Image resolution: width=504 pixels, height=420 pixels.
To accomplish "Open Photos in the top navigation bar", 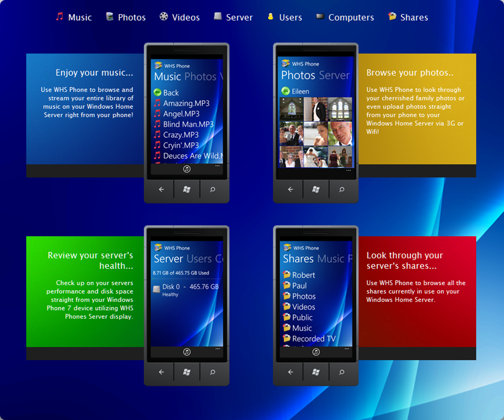I will pyautogui.click(x=126, y=17).
